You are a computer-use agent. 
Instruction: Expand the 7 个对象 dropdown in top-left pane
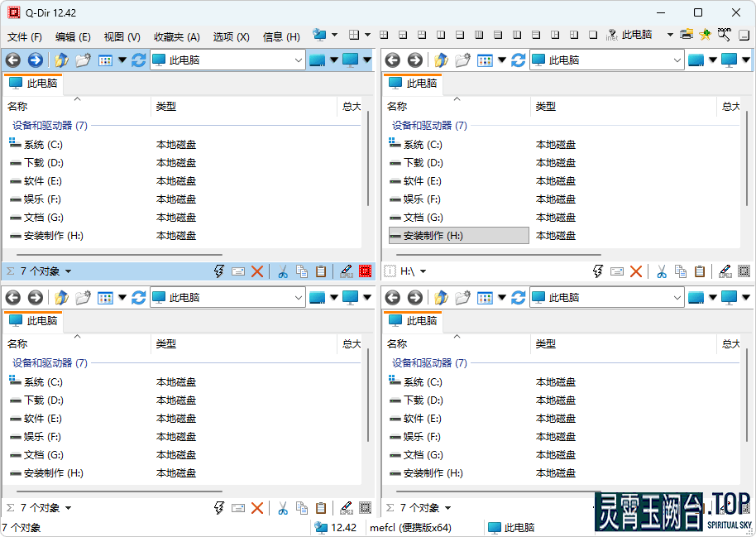pos(68,271)
